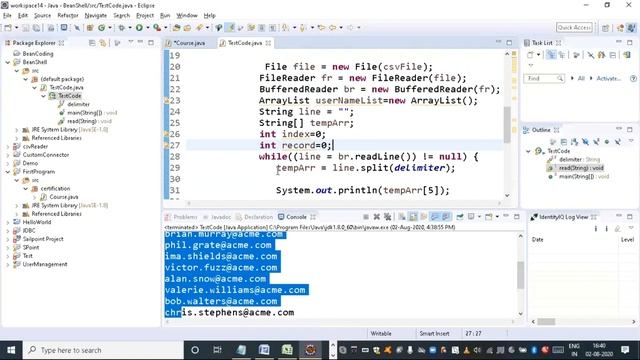Click the Windows Start button
This screenshot has height=360, width=640.
tap(11, 350)
